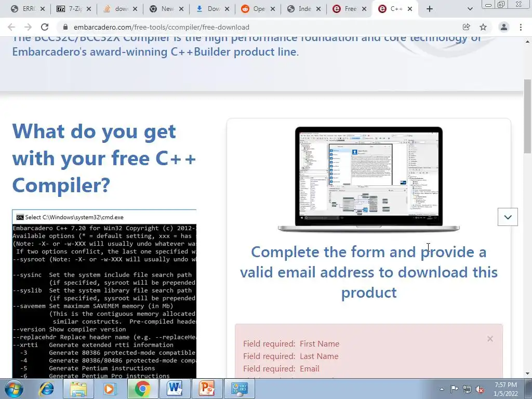The height and width of the screenshot is (399, 532).
Task: Select 'Field required: Email' text
Action: (x=281, y=369)
